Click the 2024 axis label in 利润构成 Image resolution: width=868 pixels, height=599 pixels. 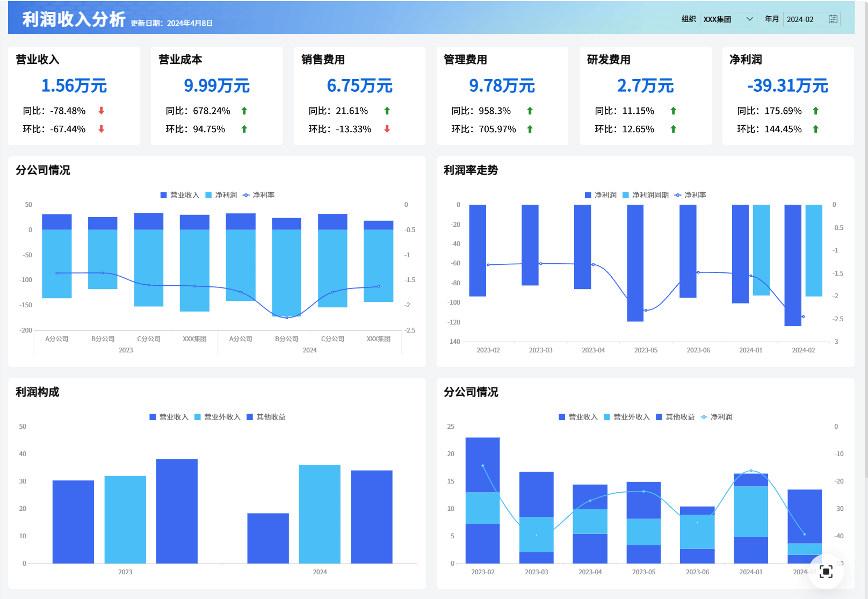320,572
